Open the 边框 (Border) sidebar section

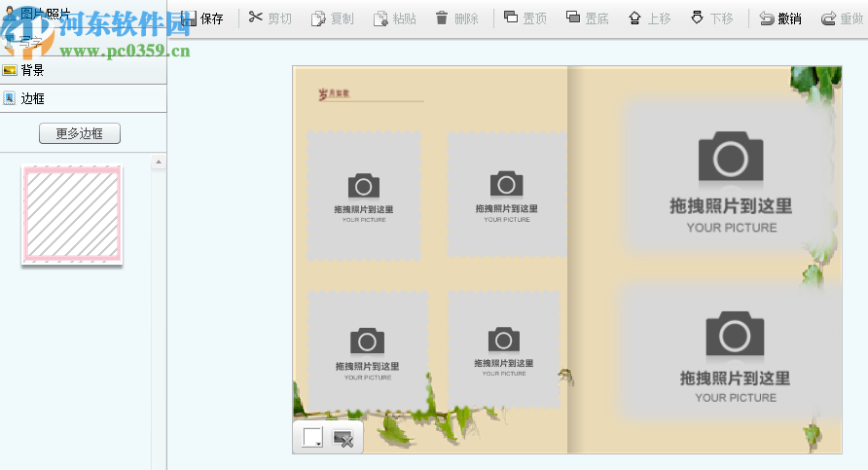point(83,98)
